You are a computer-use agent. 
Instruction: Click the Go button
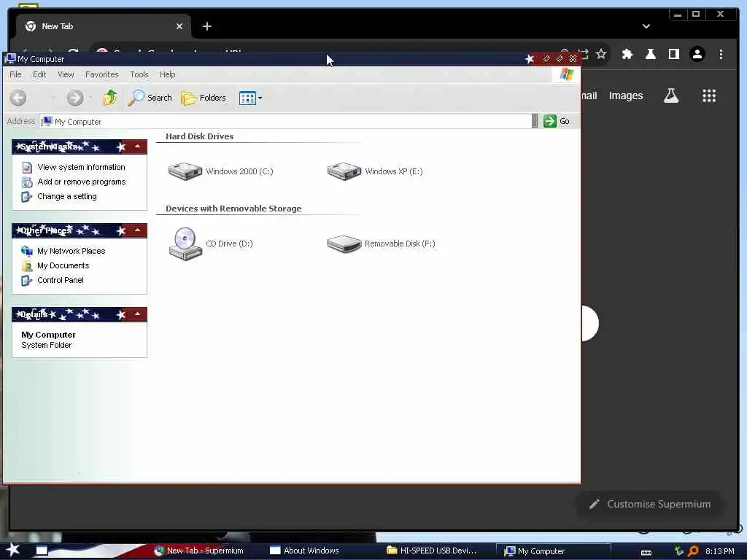(x=557, y=121)
